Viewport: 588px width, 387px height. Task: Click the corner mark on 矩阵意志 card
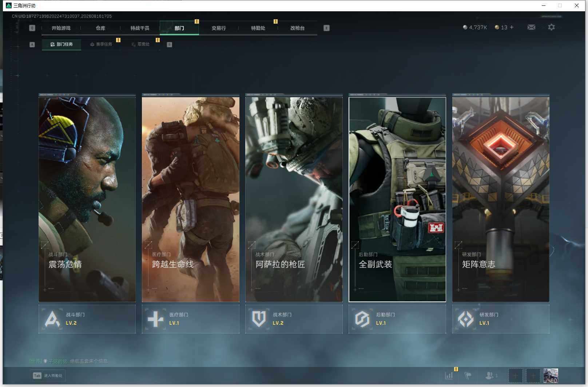[x=458, y=245]
